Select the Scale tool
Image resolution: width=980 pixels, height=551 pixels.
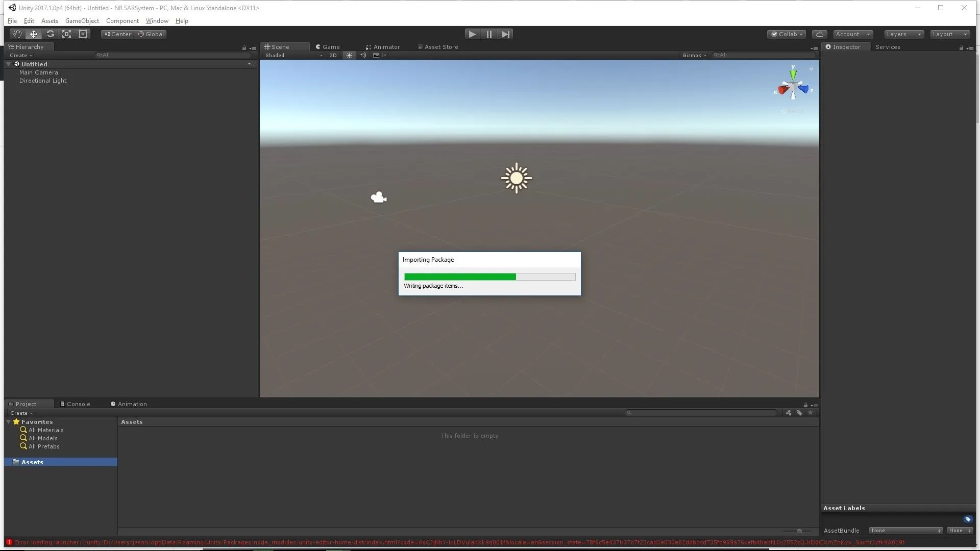click(66, 34)
